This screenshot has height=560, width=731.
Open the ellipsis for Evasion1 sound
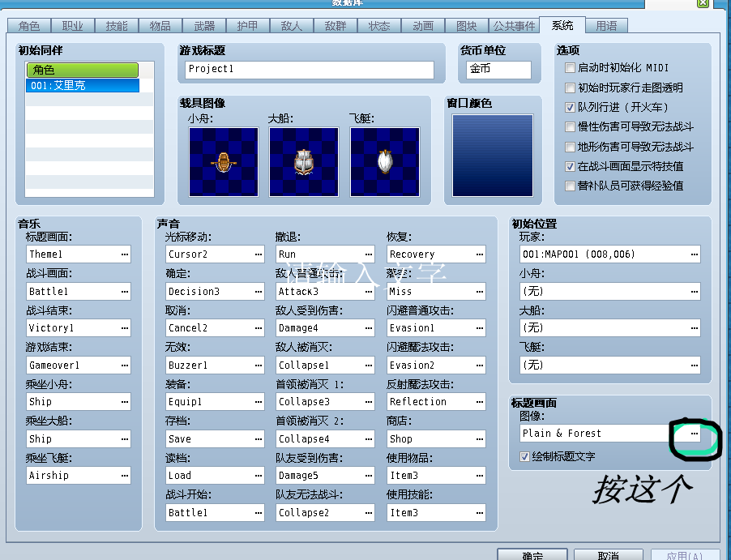(x=480, y=327)
